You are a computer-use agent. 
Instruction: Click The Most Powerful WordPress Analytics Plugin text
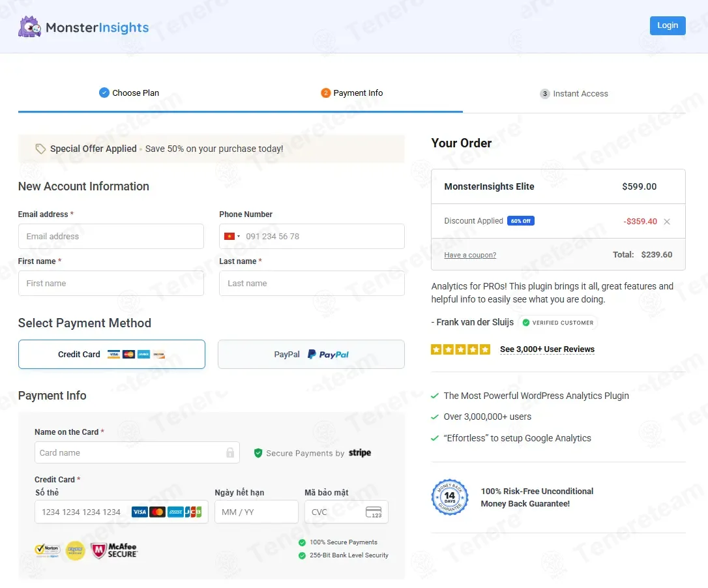tap(536, 396)
